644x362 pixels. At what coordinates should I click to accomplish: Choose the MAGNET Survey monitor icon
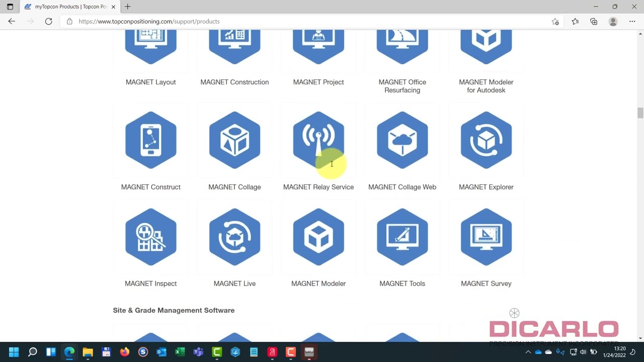click(x=486, y=237)
